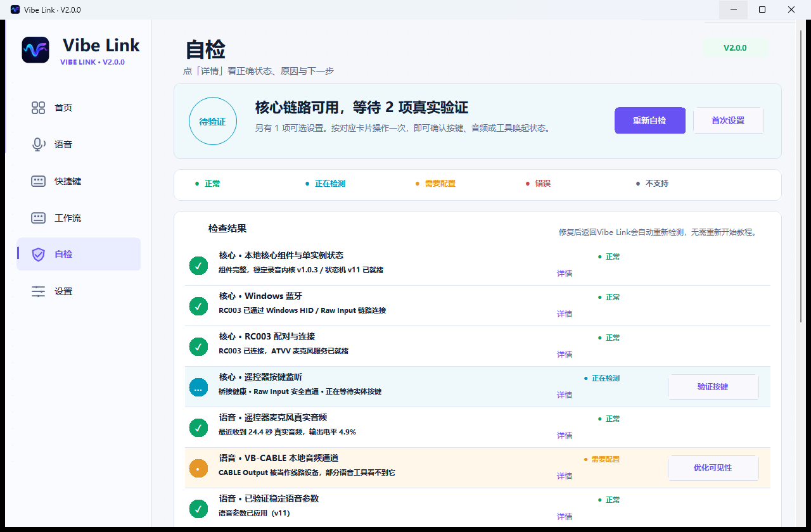Select the 语音 microphone icon
This screenshot has width=811, height=532.
click(x=39, y=144)
